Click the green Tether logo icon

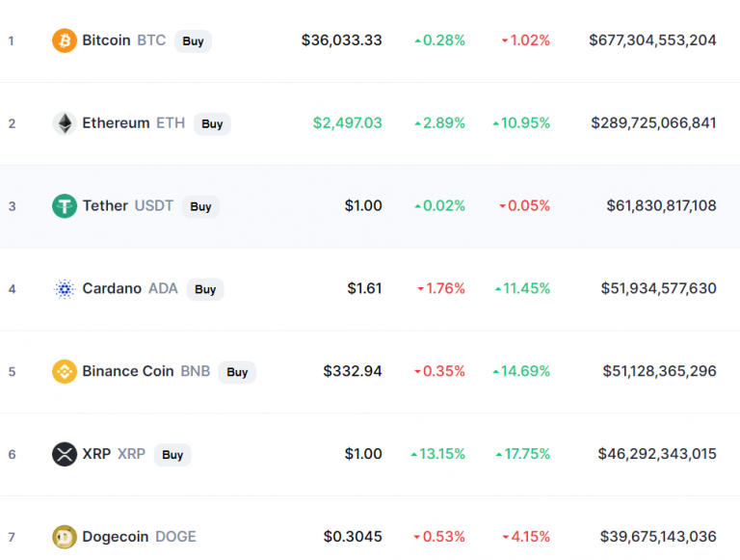click(x=65, y=206)
